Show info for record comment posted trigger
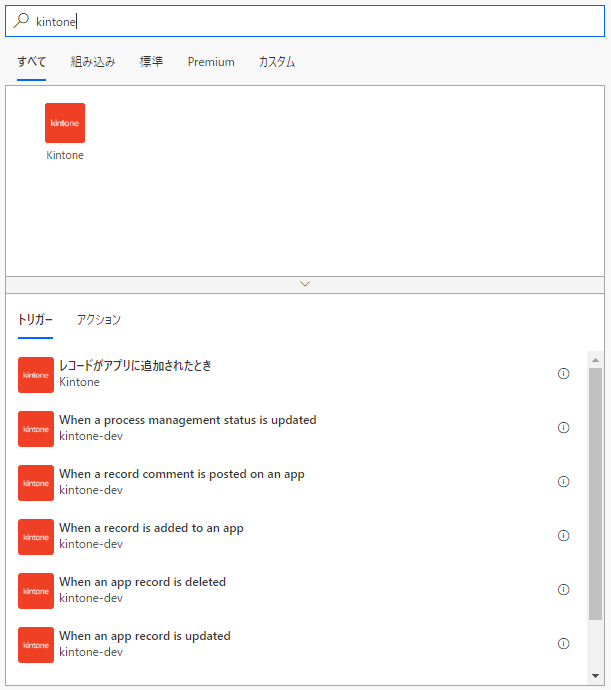The width and height of the screenshot is (611, 690). (x=563, y=481)
